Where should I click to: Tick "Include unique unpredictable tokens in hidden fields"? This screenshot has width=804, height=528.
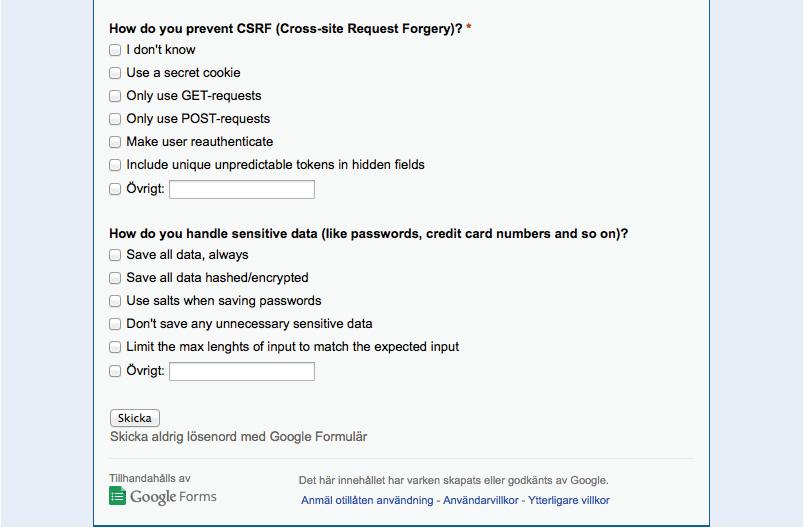[x=115, y=165]
